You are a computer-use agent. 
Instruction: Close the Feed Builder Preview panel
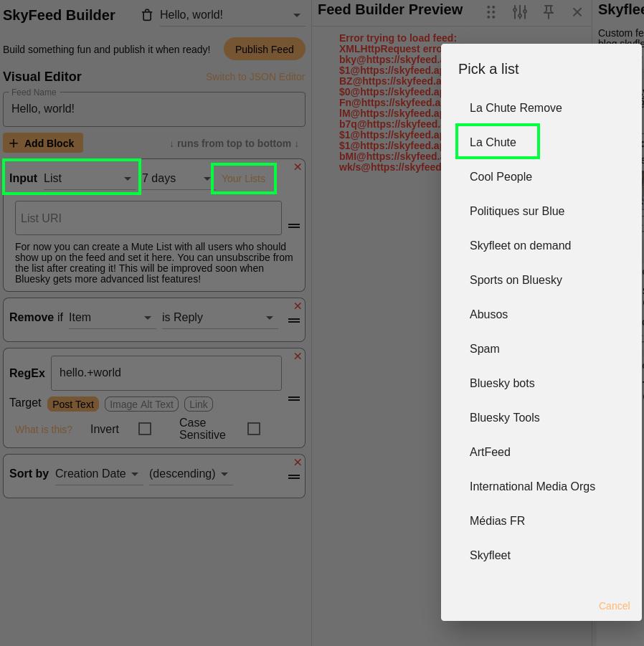[x=577, y=12]
